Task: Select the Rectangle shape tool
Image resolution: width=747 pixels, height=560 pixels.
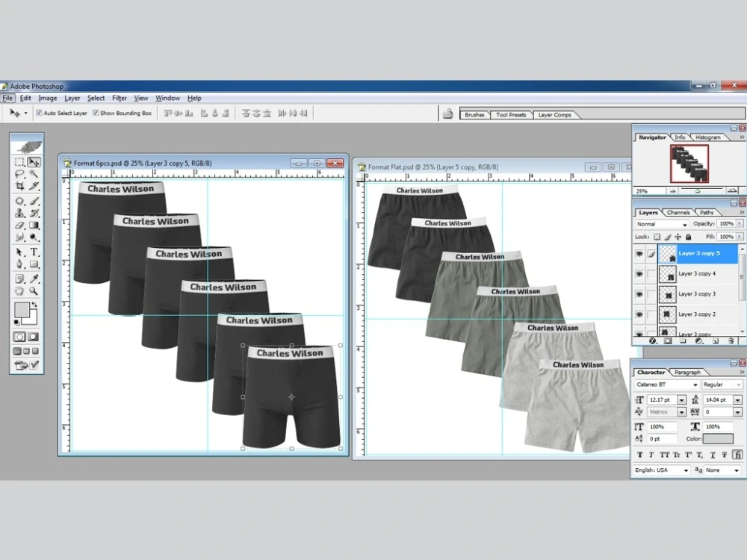Action: click(x=34, y=264)
